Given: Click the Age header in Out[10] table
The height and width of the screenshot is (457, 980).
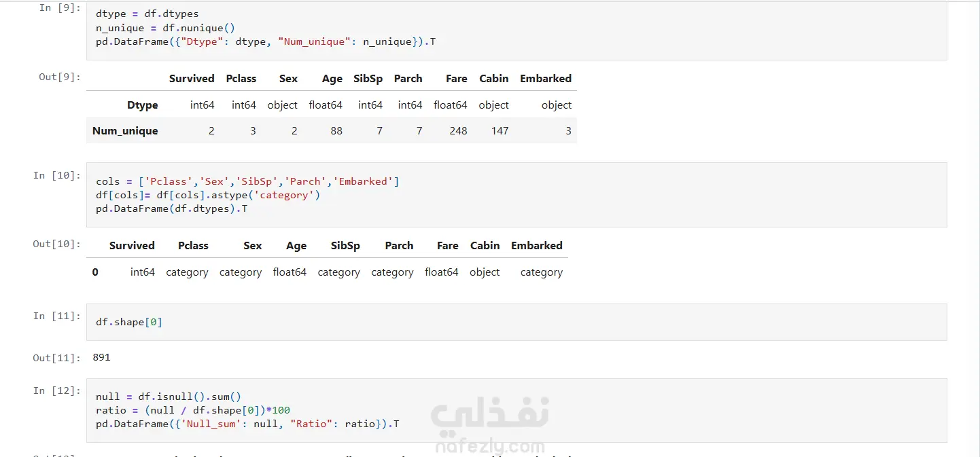Looking at the screenshot, I should pyautogui.click(x=296, y=246).
